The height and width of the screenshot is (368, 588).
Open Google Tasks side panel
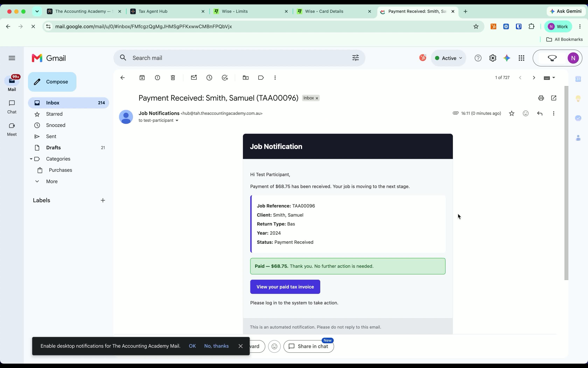coord(578,118)
